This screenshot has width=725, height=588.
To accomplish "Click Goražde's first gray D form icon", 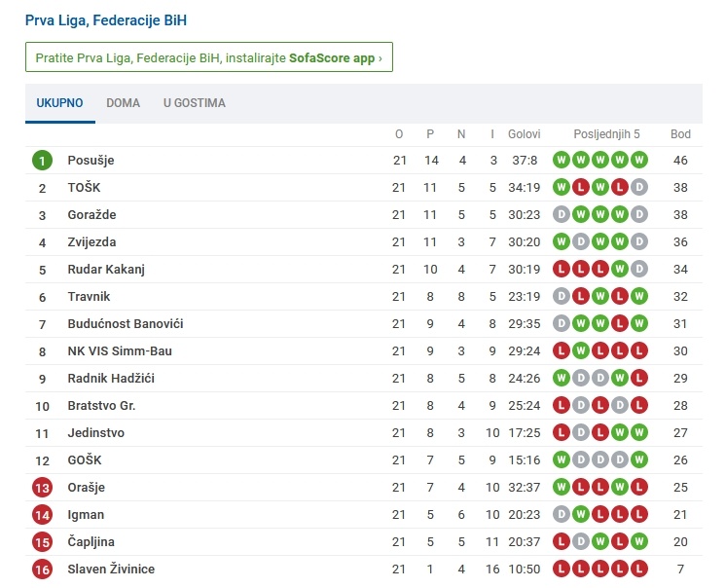I will [x=562, y=215].
